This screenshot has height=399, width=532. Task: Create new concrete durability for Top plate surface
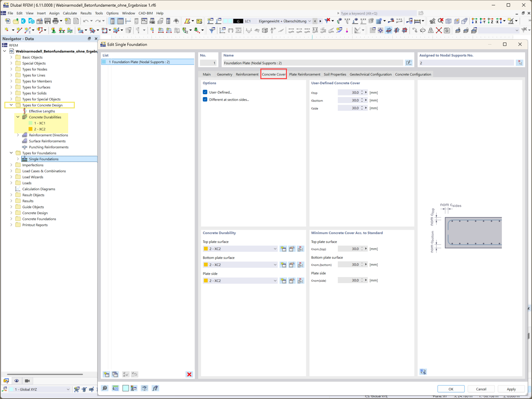[x=283, y=249]
